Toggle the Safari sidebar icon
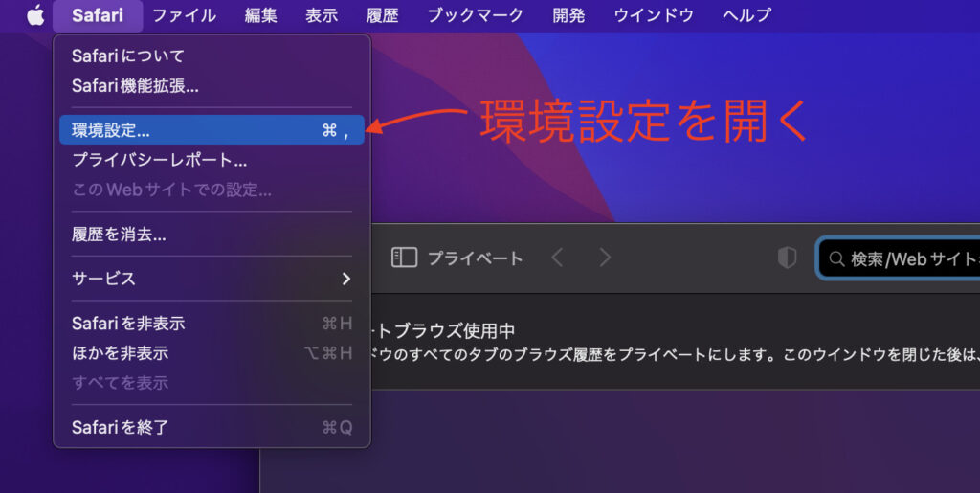The height and width of the screenshot is (493, 980). [404, 258]
